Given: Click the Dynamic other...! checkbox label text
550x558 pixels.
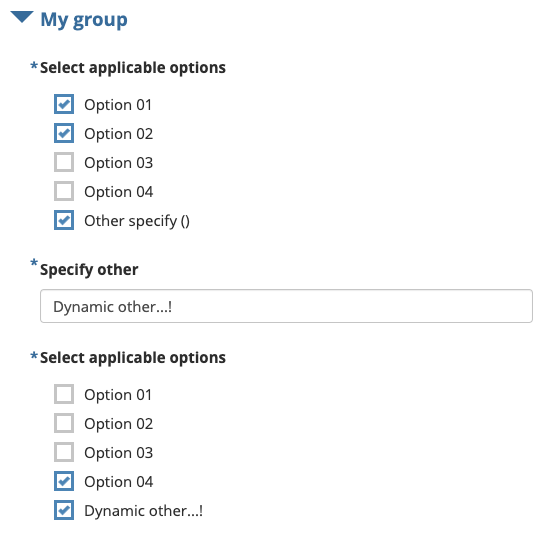Looking at the screenshot, I should tap(144, 511).
